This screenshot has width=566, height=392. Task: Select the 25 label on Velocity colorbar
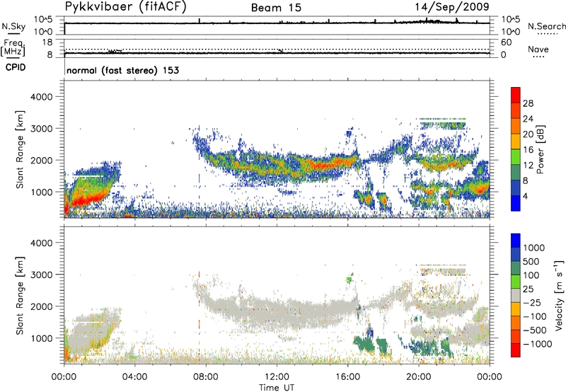point(529,289)
